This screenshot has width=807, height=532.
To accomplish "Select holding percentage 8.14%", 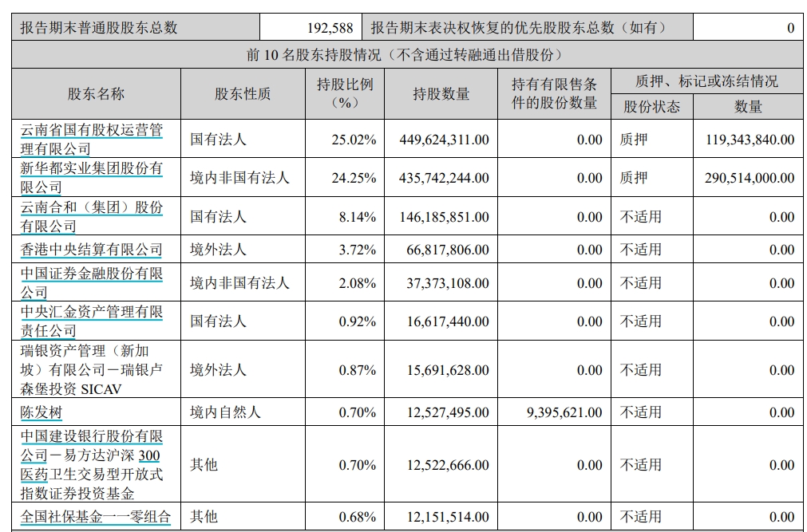I will pyautogui.click(x=357, y=217).
